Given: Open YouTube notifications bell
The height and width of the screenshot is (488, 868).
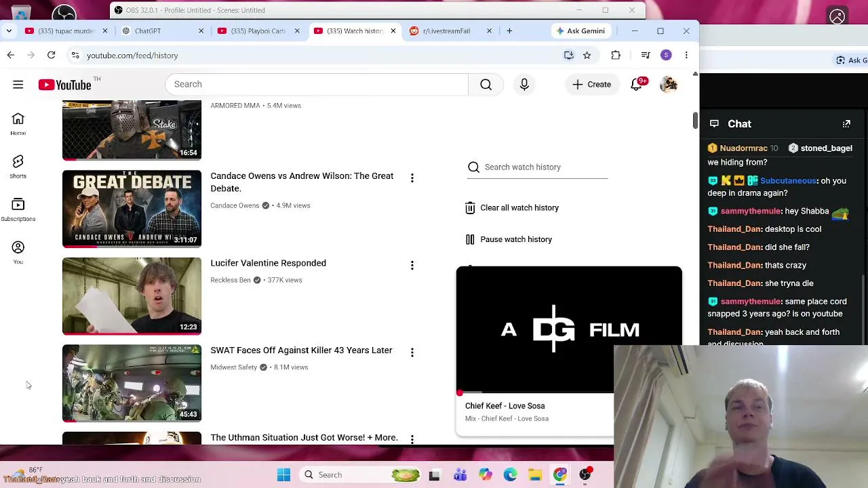Looking at the screenshot, I should [637, 85].
